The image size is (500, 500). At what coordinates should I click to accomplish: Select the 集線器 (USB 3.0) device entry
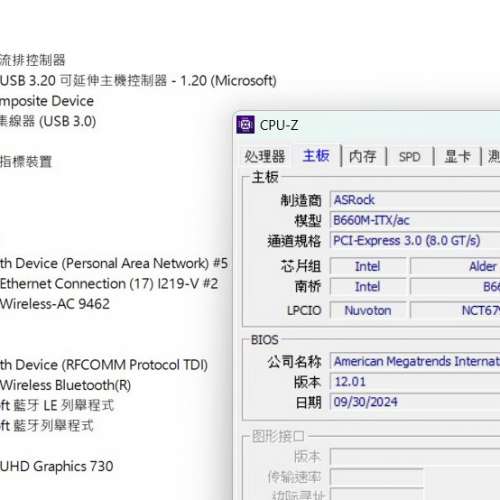click(48, 121)
